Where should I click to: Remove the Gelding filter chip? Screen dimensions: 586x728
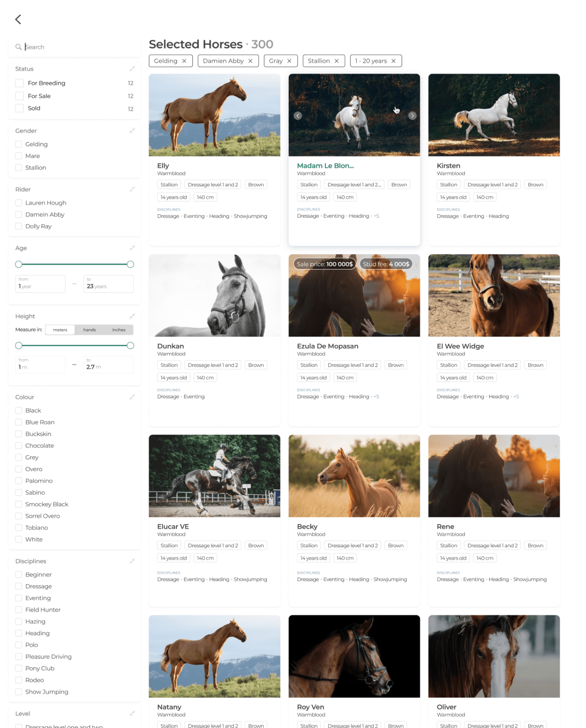point(184,61)
